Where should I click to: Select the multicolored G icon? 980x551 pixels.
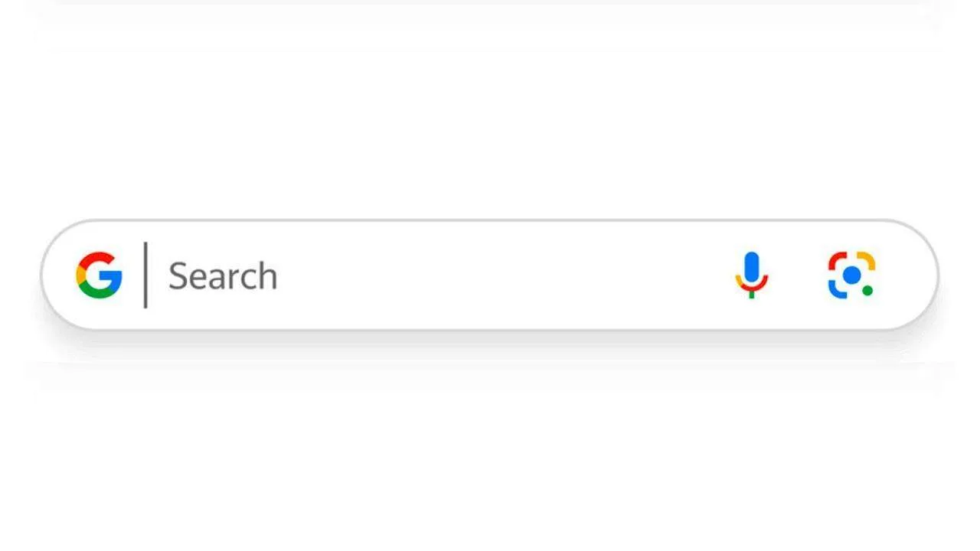[x=100, y=275]
